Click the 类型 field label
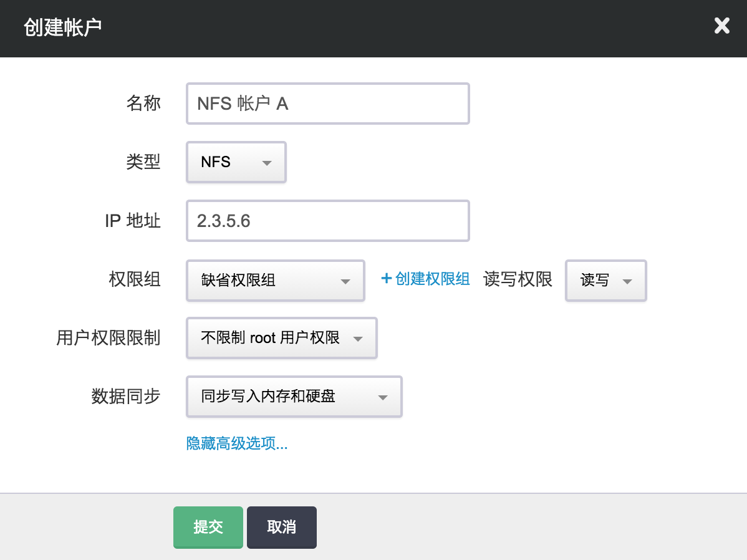This screenshot has width=747, height=560. pos(143,162)
